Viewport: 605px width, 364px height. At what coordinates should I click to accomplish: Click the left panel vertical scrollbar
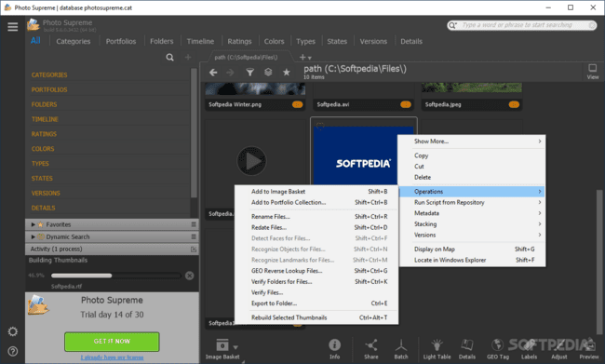(x=195, y=133)
